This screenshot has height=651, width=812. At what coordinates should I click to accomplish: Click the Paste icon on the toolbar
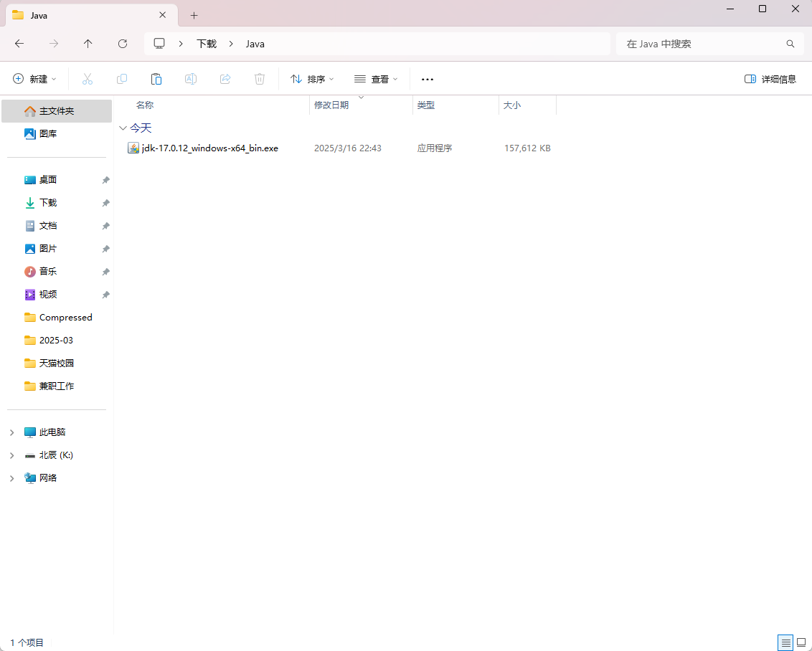[156, 79]
